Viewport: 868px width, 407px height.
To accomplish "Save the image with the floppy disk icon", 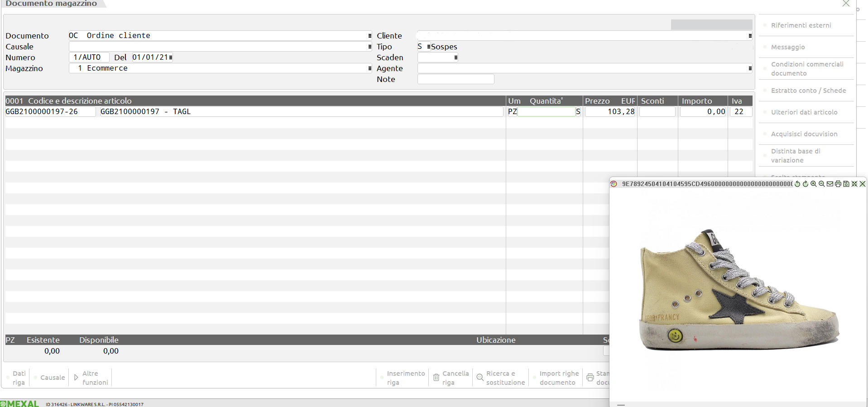I will coord(846,184).
